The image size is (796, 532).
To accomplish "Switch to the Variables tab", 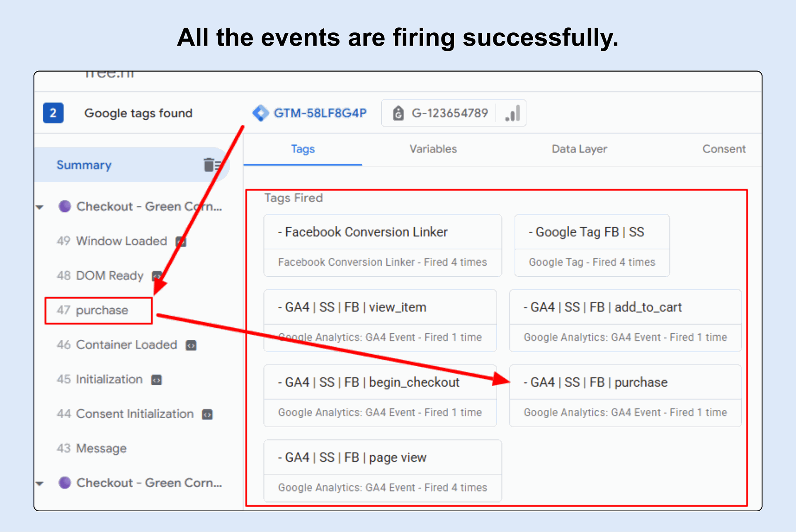I will point(433,149).
